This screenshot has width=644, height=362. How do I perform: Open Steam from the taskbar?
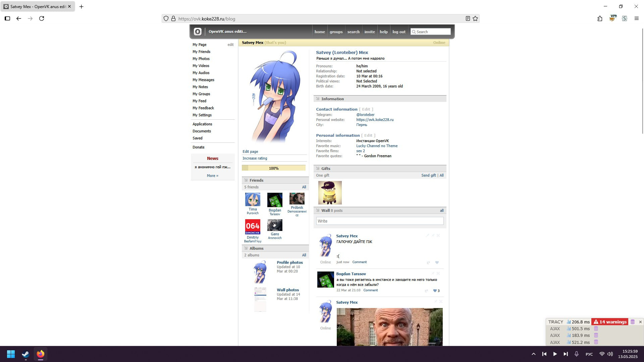[25, 354]
